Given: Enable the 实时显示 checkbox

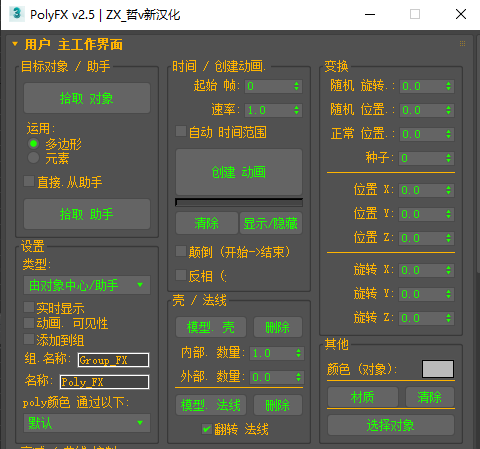Looking at the screenshot, I should tap(29, 307).
